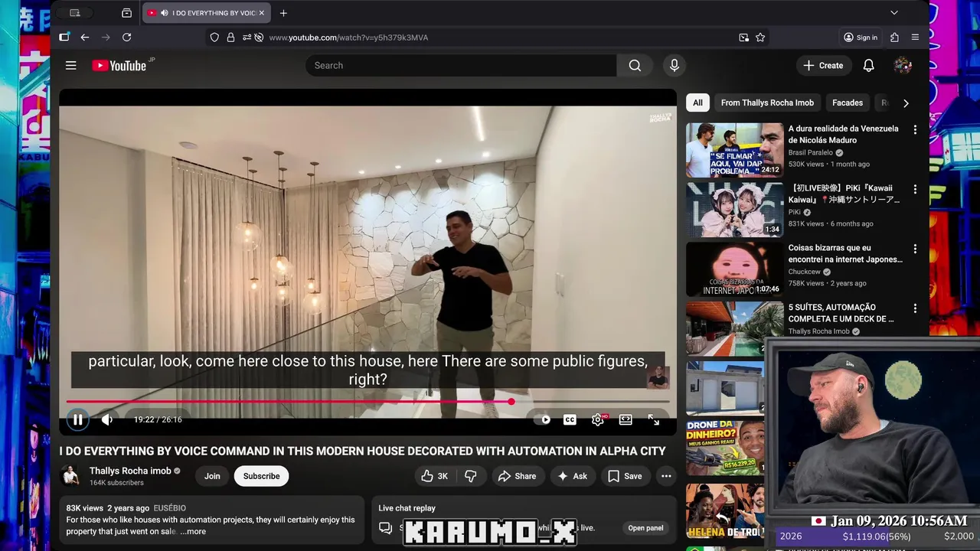Open the Brasil Paralelo channel link
980x551 pixels.
click(x=811, y=152)
